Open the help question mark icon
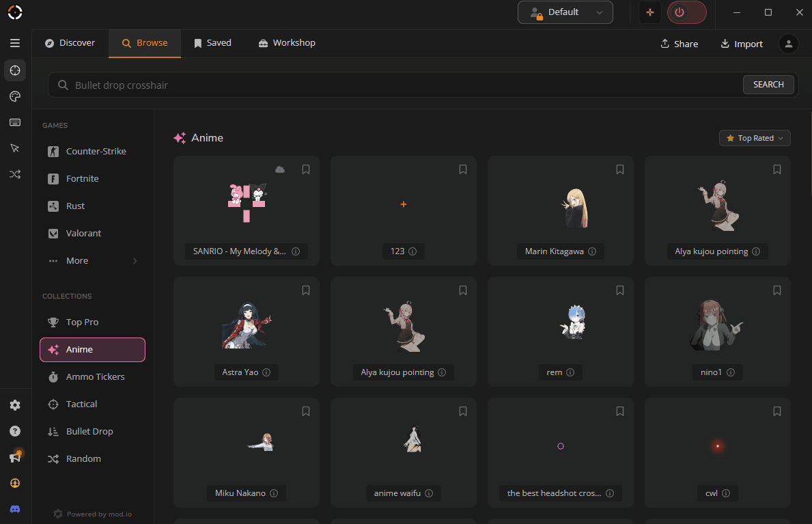Viewport: 812px width, 524px height. point(15,431)
